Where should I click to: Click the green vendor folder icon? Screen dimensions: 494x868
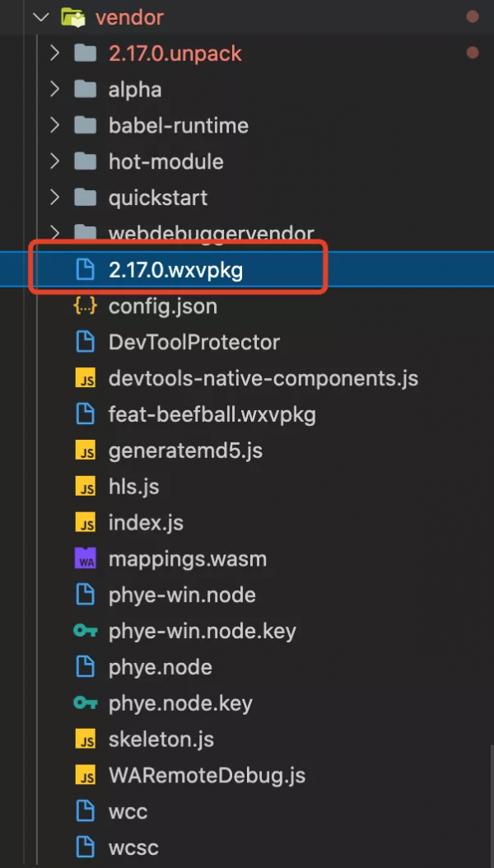coord(73,17)
